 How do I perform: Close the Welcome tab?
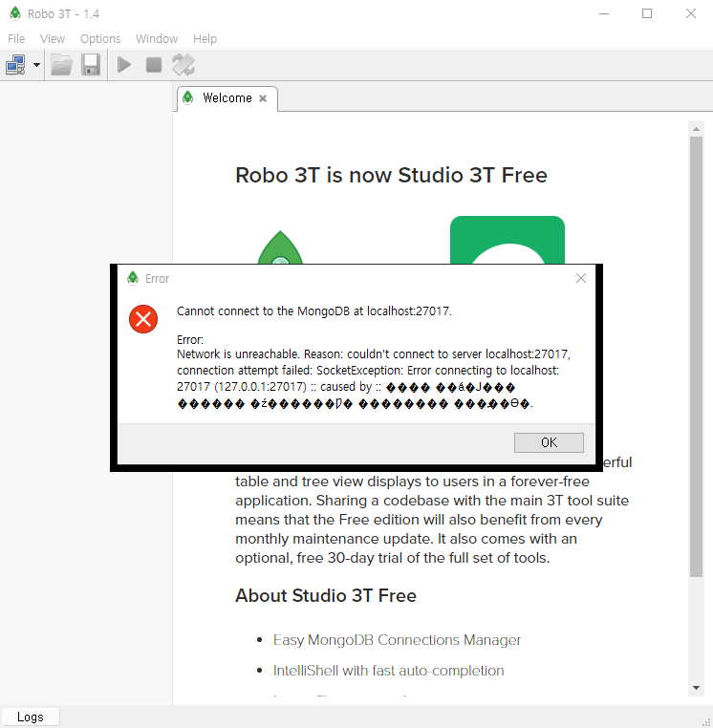263,98
